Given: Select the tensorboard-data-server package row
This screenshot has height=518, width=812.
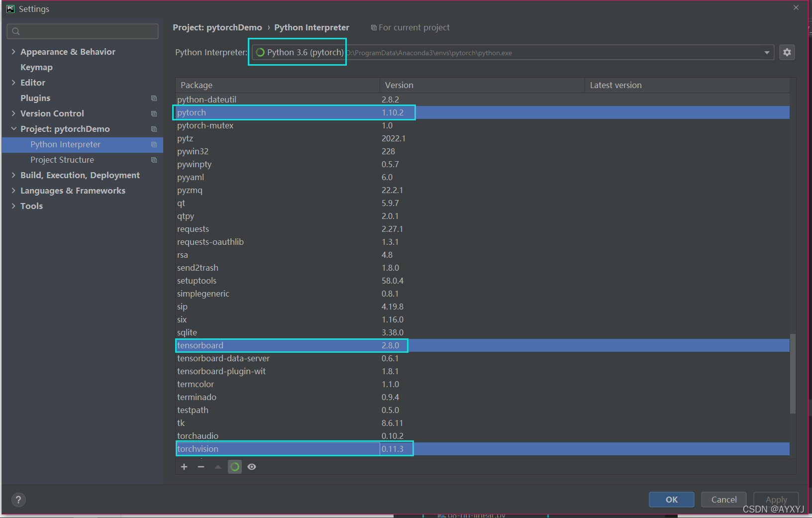Looking at the screenshot, I should pos(483,358).
